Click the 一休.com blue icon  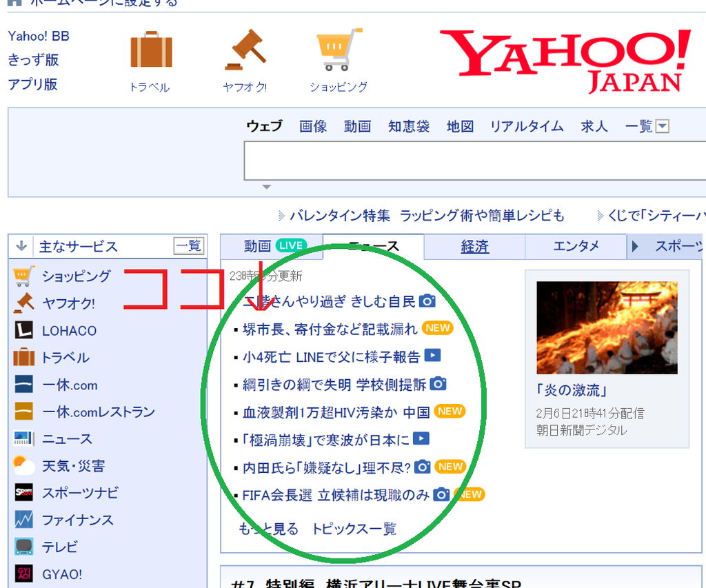[x=24, y=384]
